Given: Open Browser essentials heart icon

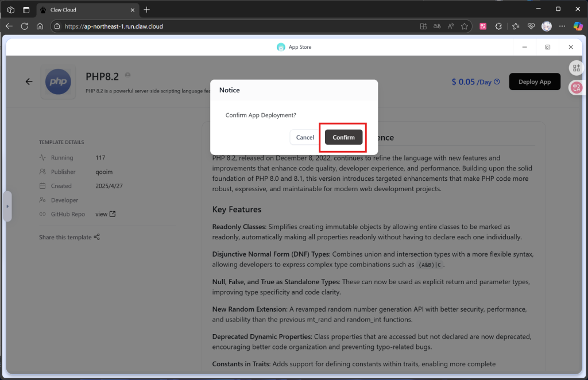Looking at the screenshot, I should 531,26.
